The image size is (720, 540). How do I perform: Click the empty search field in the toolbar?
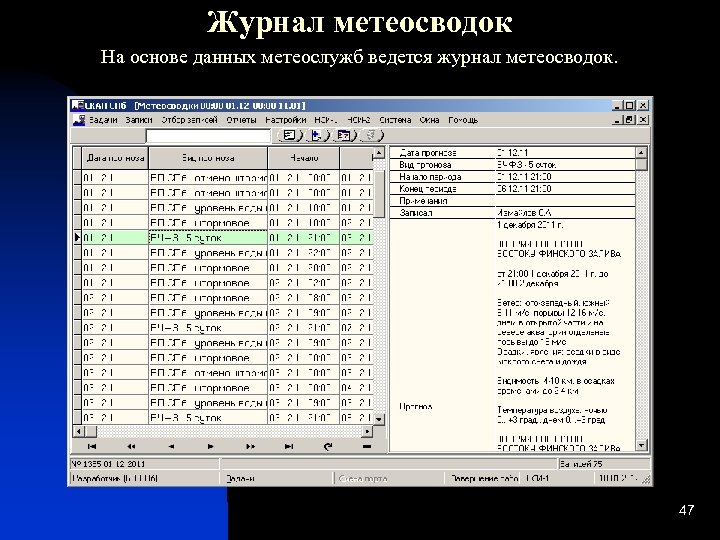click(208, 136)
